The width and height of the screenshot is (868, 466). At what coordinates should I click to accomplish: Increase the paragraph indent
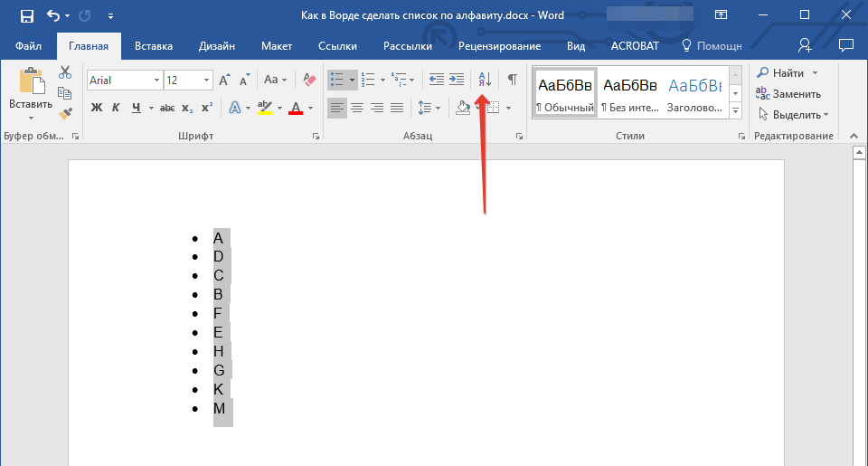[457, 80]
